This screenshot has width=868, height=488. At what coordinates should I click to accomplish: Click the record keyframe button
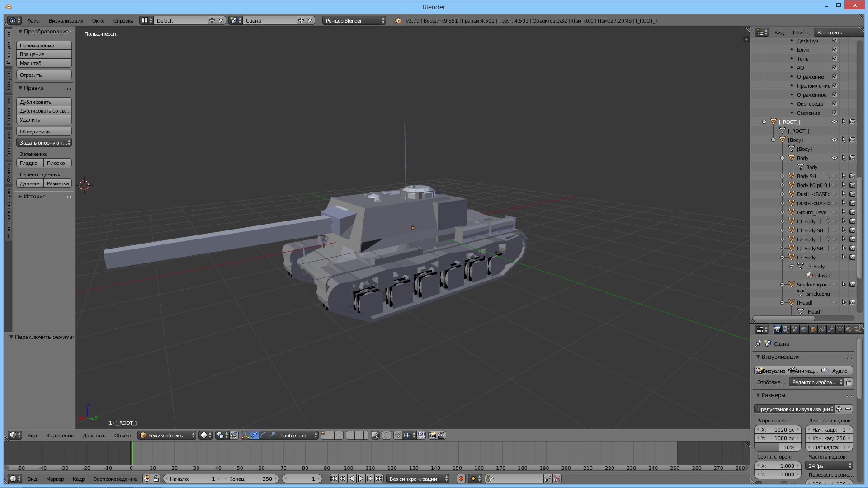coord(461,479)
